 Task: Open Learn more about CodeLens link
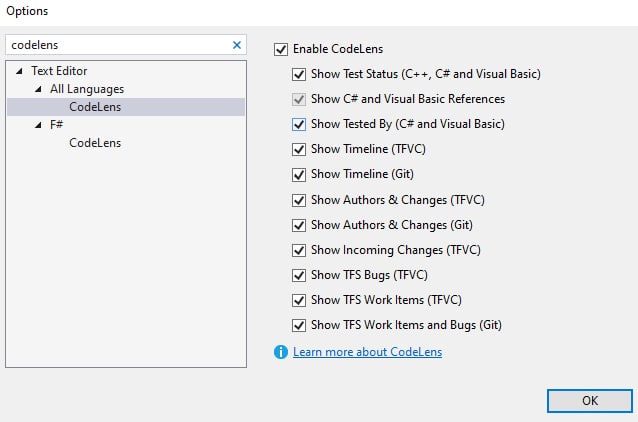click(367, 352)
